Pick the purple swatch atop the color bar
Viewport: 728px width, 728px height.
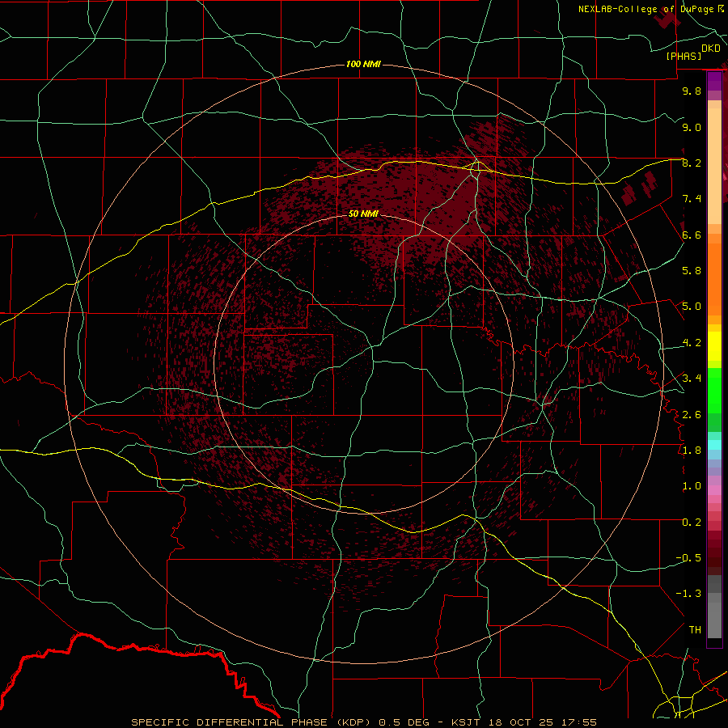point(714,81)
